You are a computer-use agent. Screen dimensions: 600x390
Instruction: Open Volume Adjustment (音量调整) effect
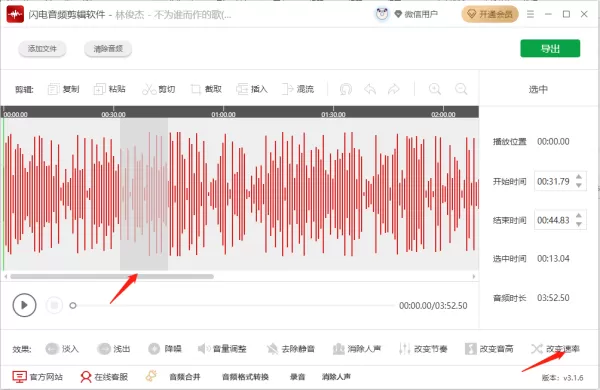[222, 349]
